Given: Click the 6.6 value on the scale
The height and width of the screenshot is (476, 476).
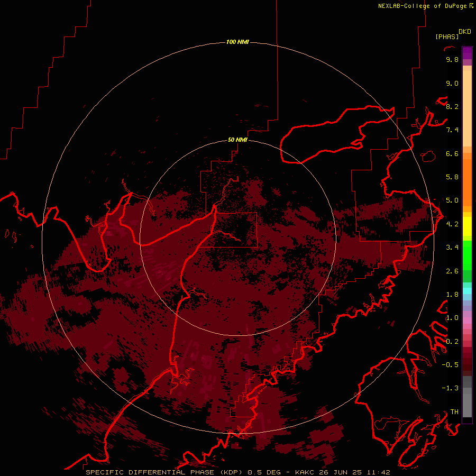Looking at the screenshot, I should coord(452,153).
